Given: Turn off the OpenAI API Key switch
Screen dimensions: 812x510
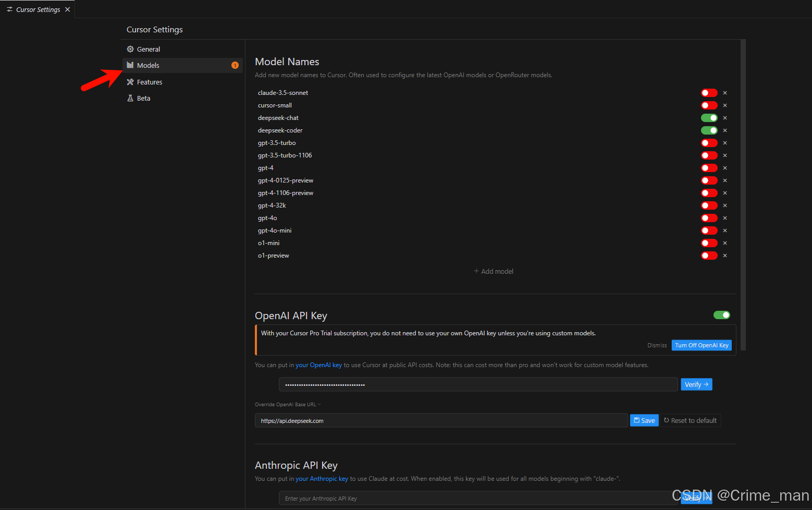Looking at the screenshot, I should (721, 315).
